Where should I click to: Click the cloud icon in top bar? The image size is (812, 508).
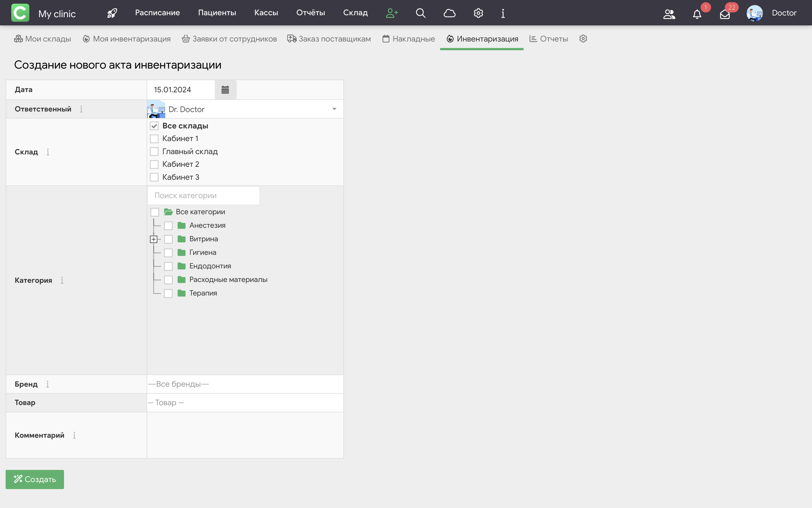[449, 13]
